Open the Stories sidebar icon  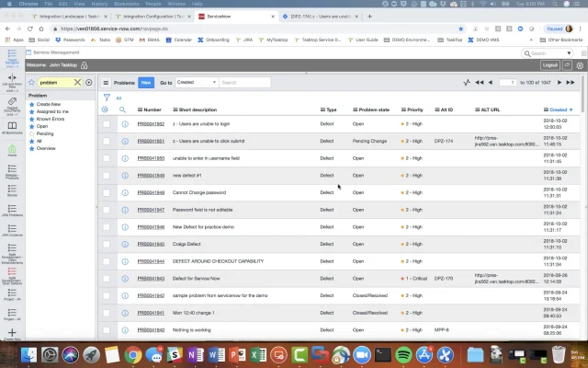click(12, 190)
